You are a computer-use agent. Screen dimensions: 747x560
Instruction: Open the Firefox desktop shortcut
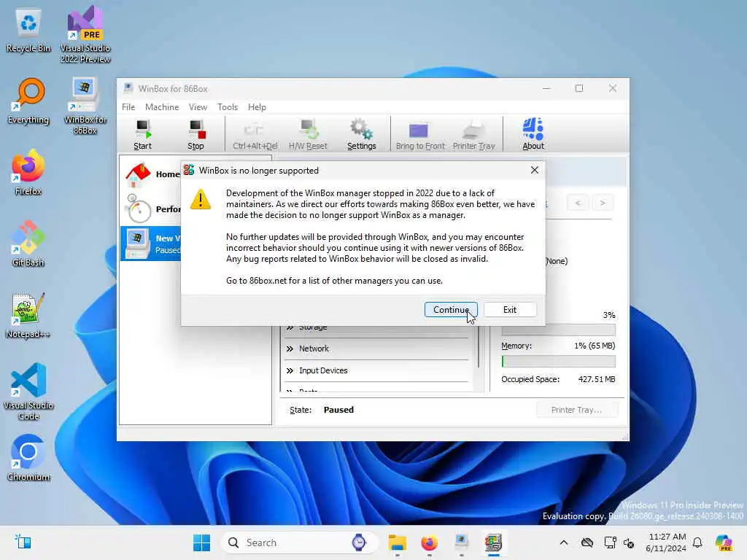(28, 173)
